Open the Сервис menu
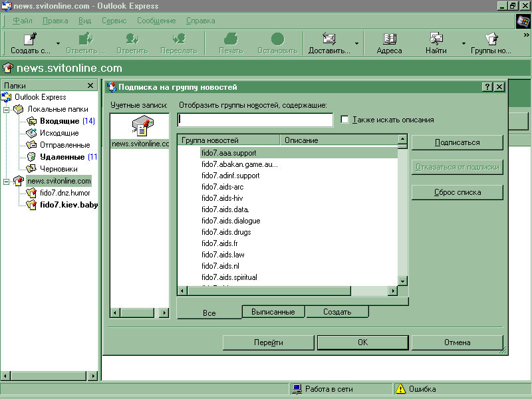Screen dimensions: 532x399 114,21
